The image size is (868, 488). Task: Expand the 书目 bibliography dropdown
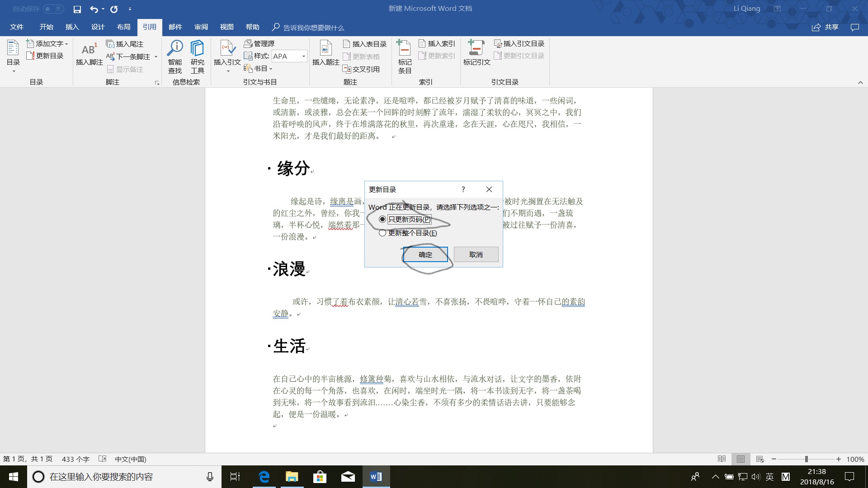[x=271, y=68]
